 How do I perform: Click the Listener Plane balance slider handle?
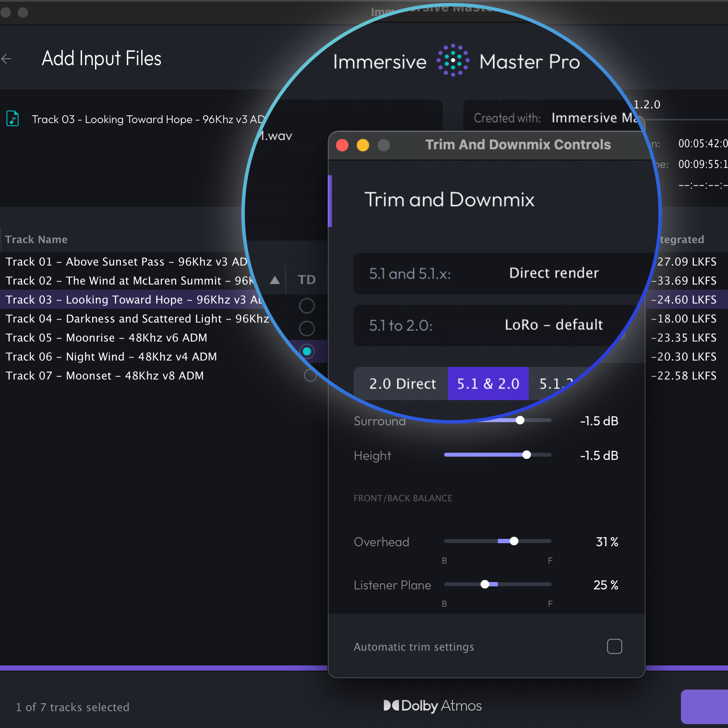point(485,584)
